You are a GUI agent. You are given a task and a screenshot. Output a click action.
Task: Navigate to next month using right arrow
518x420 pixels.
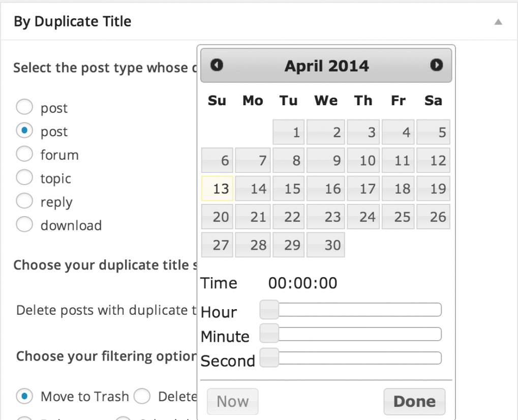tap(436, 65)
